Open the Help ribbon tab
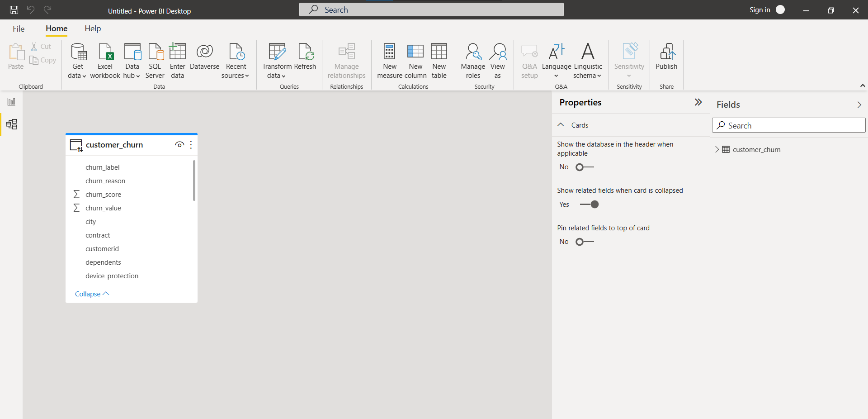Image resolution: width=868 pixels, height=419 pixels. 93,29
